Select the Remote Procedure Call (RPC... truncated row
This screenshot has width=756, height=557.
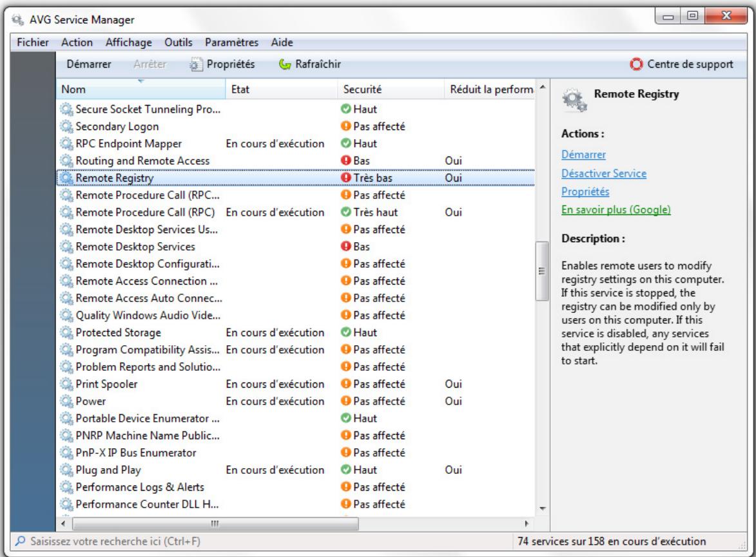[x=148, y=195]
